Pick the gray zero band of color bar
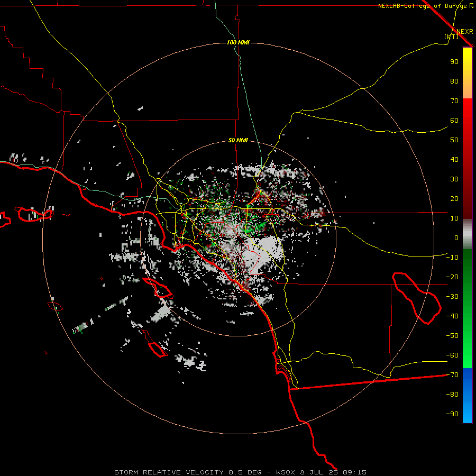The height and width of the screenshot is (476, 476). [x=467, y=234]
